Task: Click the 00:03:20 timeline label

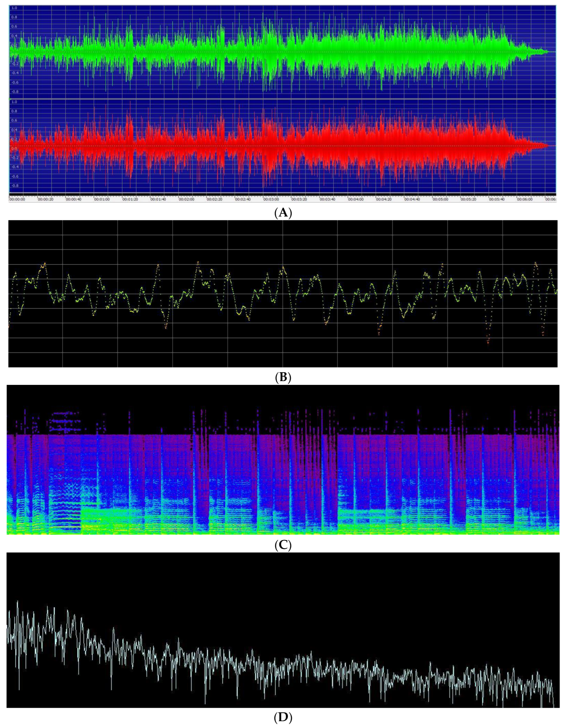Action: pos(299,199)
